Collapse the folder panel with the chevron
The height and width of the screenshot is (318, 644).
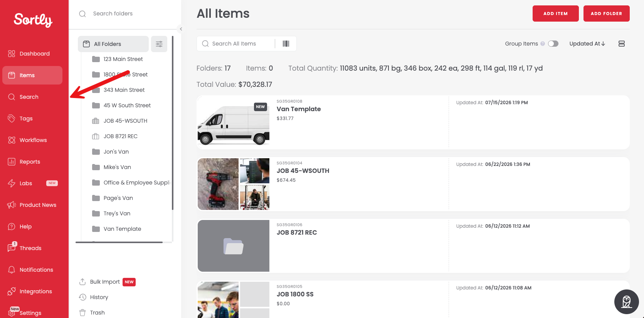click(x=181, y=29)
